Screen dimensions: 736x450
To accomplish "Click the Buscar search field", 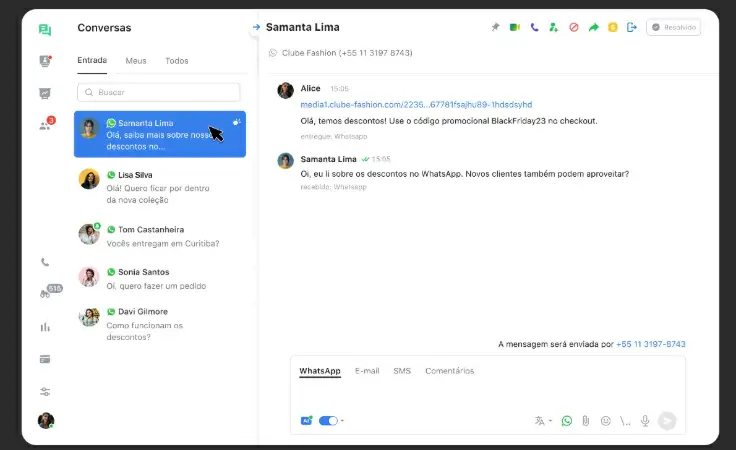I will click(159, 92).
